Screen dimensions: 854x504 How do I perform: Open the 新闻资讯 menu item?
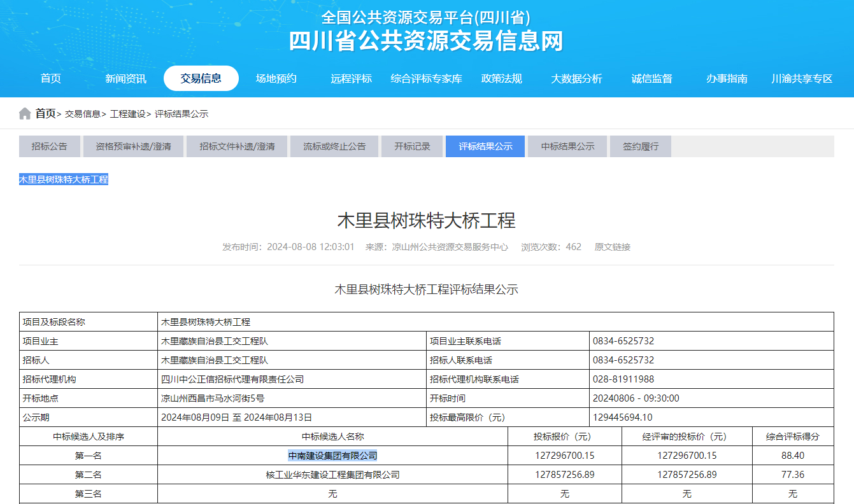tap(124, 78)
